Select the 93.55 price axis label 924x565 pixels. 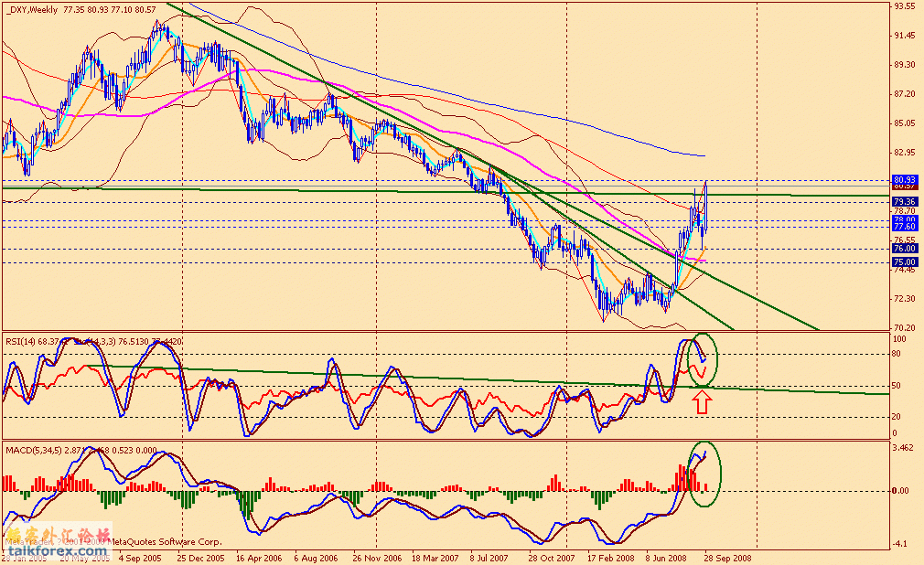pos(905,5)
